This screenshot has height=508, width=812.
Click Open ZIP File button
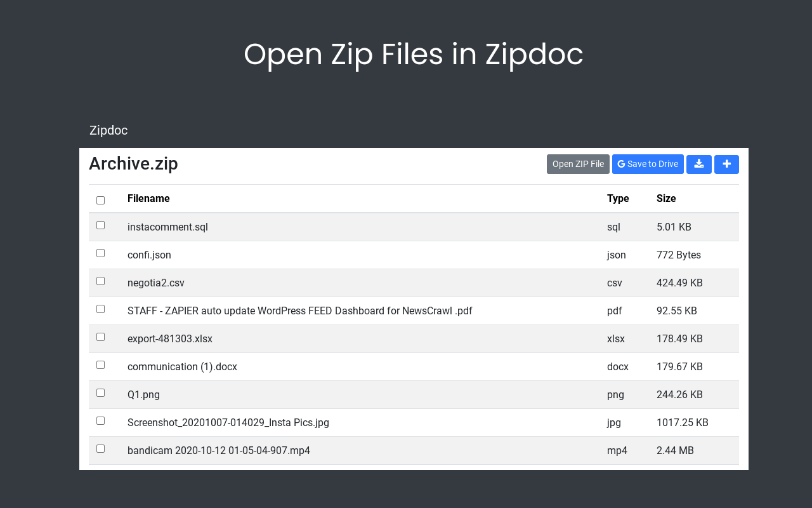tap(578, 164)
